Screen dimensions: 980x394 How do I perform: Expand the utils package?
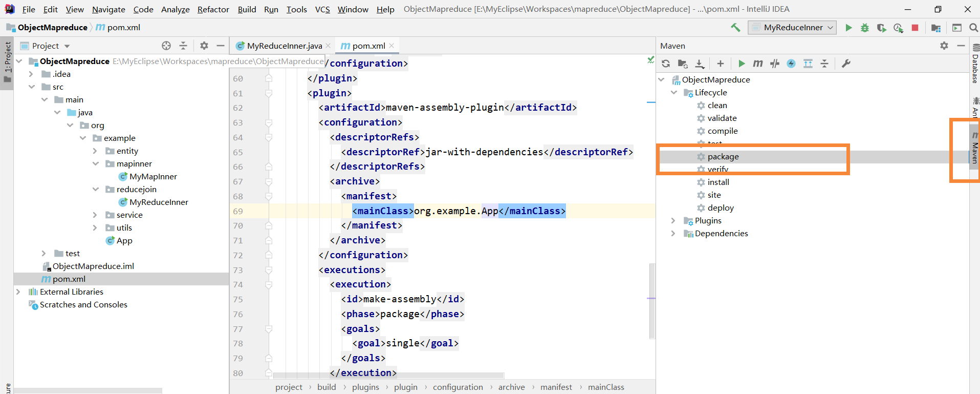95,228
